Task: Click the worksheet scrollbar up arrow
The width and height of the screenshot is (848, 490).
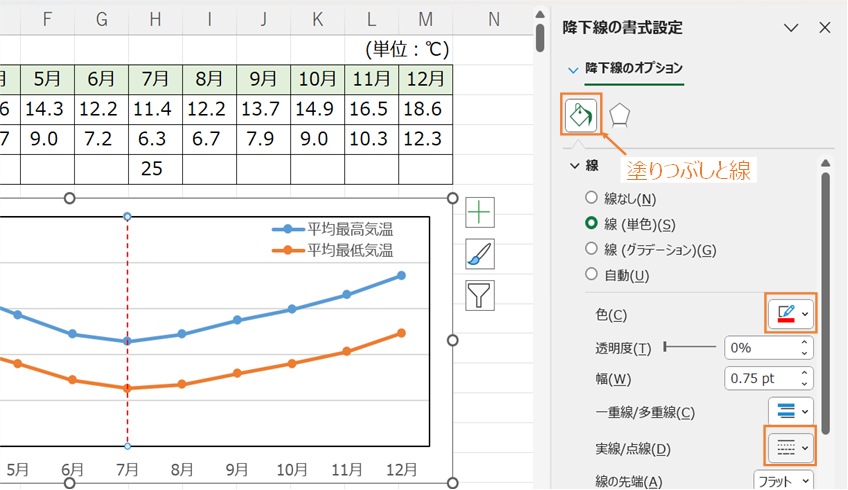Action: coord(540,14)
